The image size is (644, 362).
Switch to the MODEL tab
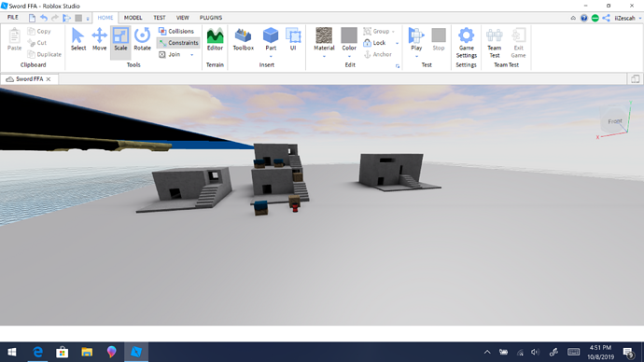133,18
